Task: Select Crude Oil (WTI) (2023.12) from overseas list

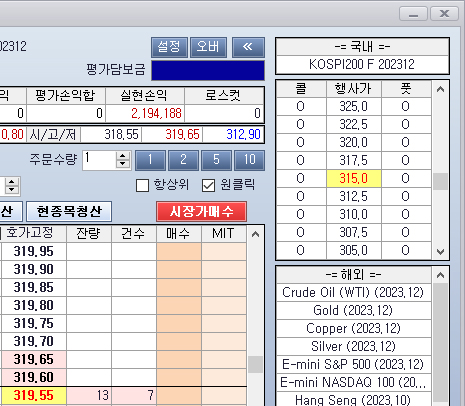Action: pos(353,293)
